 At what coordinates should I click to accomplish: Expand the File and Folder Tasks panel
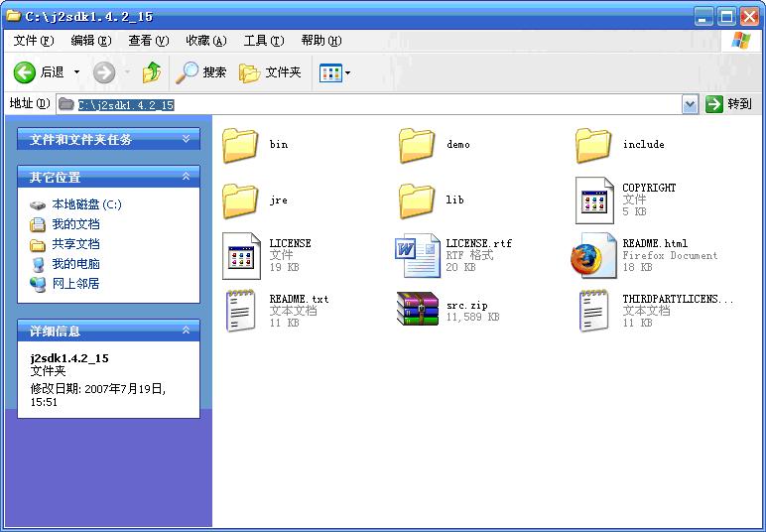[x=187, y=139]
